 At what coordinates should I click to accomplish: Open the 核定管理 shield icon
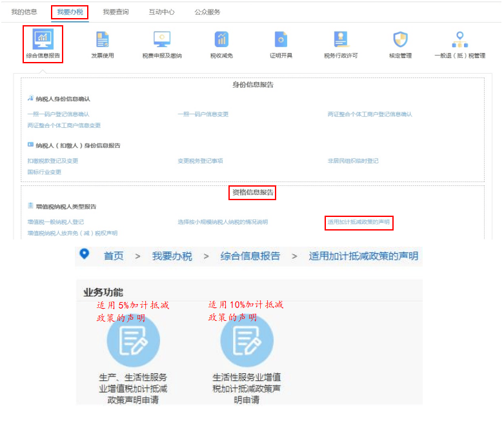400,40
